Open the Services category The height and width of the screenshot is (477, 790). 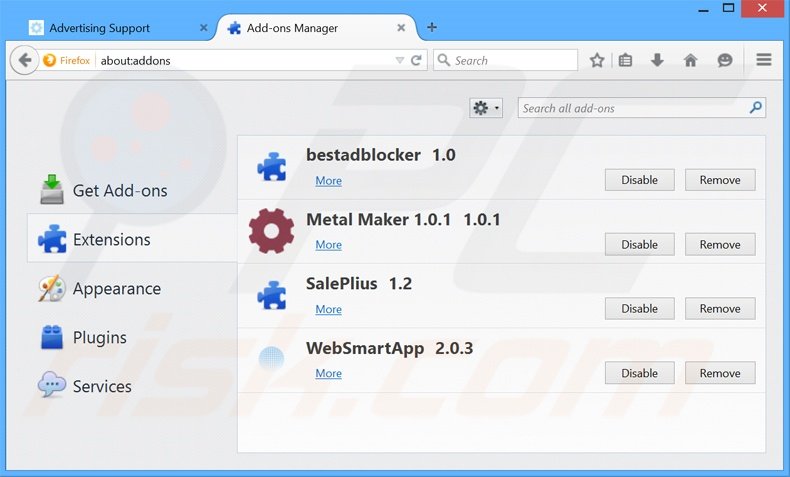click(132, 386)
